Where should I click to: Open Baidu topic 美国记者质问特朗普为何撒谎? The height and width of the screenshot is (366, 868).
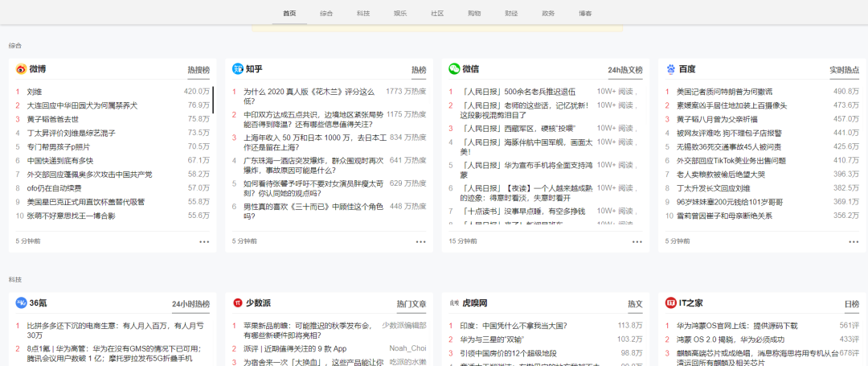tap(725, 92)
